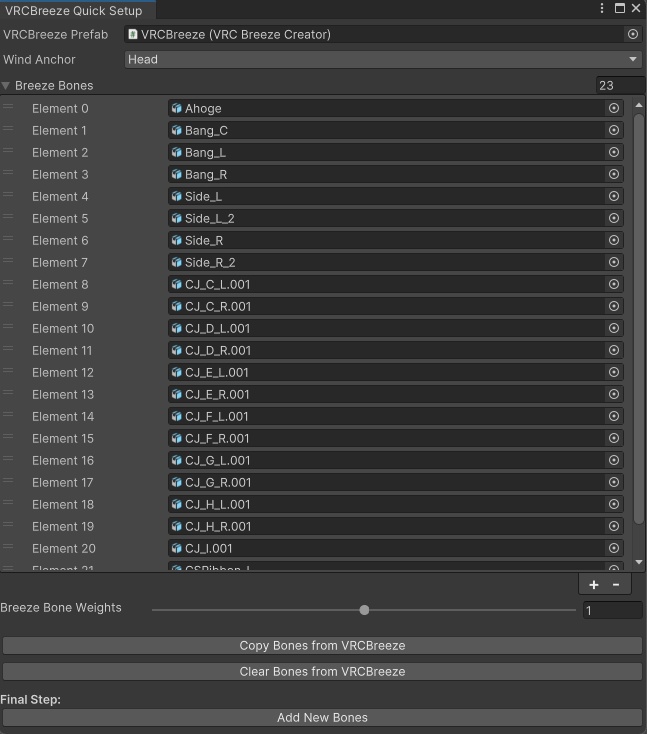Open object picker for Side_R element
The height and width of the screenshot is (734, 647).
coord(614,240)
